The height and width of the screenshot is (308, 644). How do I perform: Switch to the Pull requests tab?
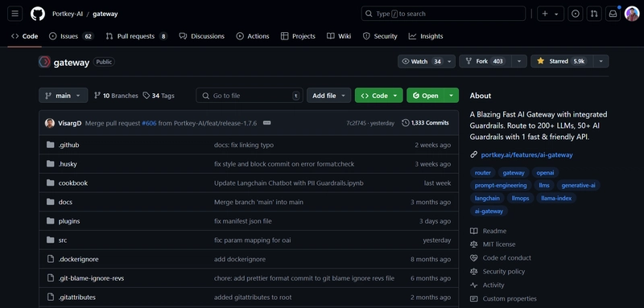137,36
